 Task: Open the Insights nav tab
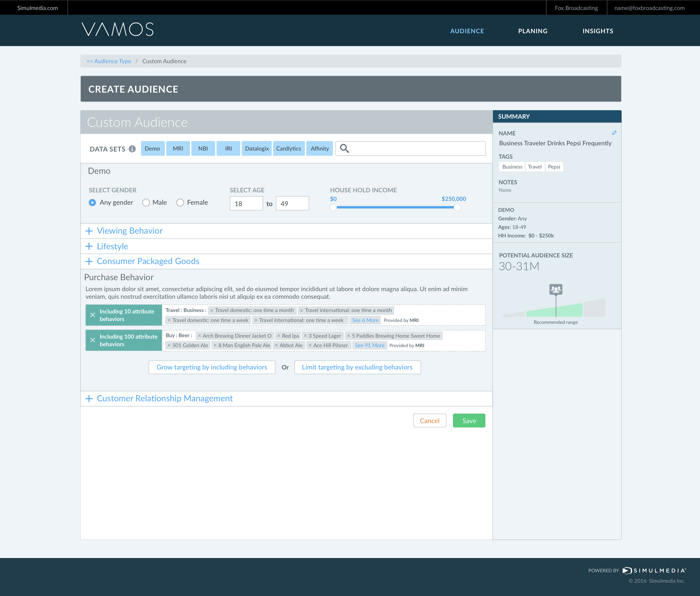click(x=598, y=31)
